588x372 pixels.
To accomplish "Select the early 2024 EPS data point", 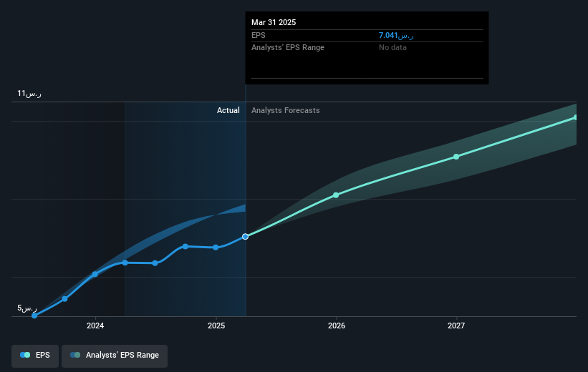I will pos(95,274).
